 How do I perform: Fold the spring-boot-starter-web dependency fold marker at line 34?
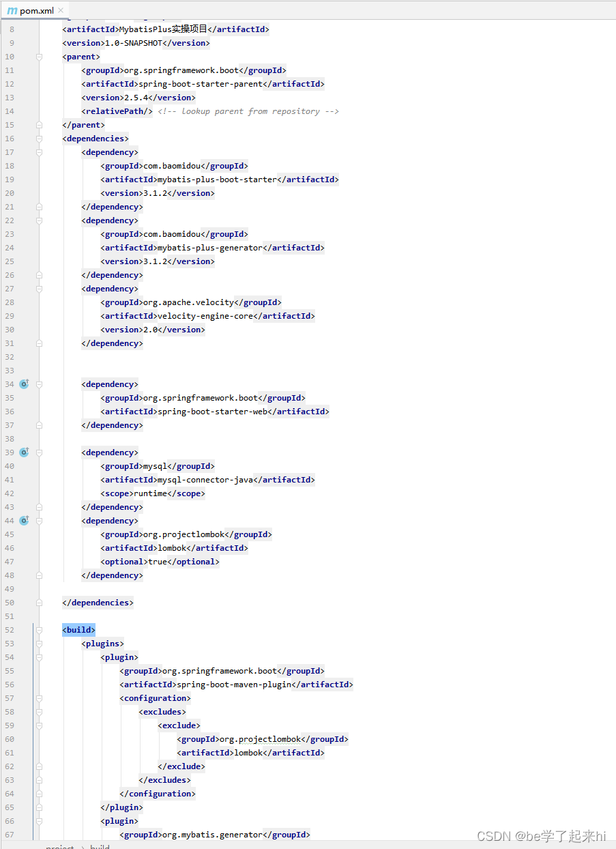click(40, 384)
